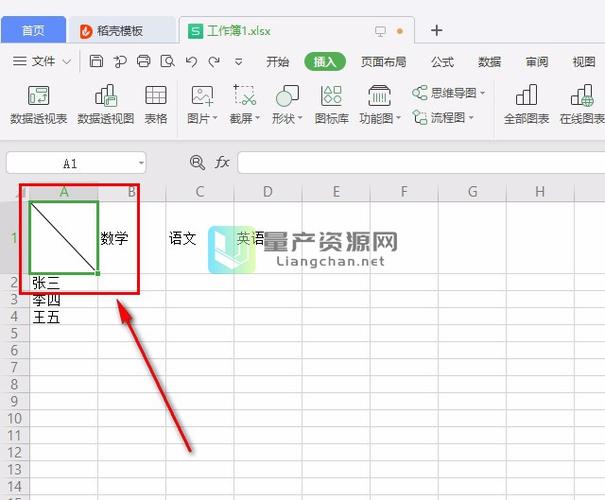The width and height of the screenshot is (605, 500).
Task: Insert a 思维导图 mind map
Action: click(x=444, y=93)
